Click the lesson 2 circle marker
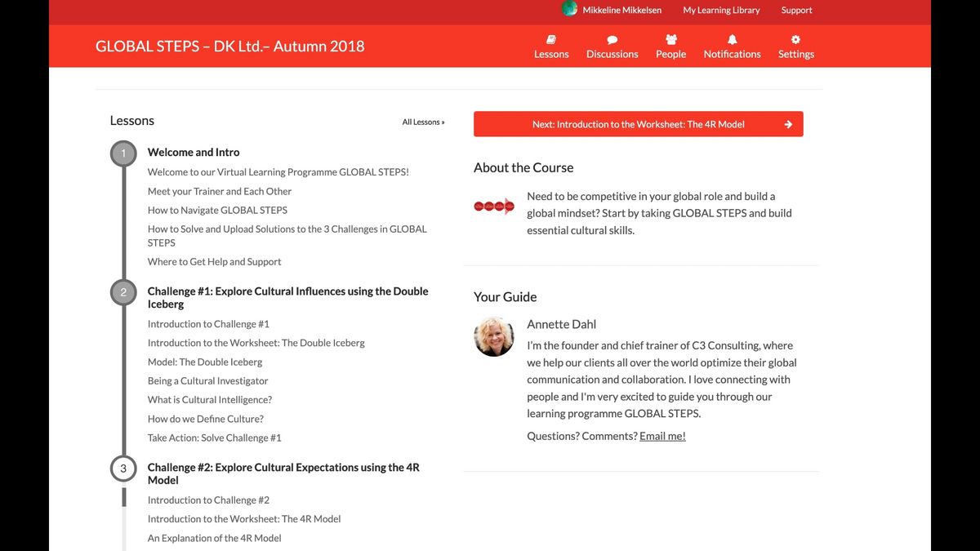 click(123, 292)
